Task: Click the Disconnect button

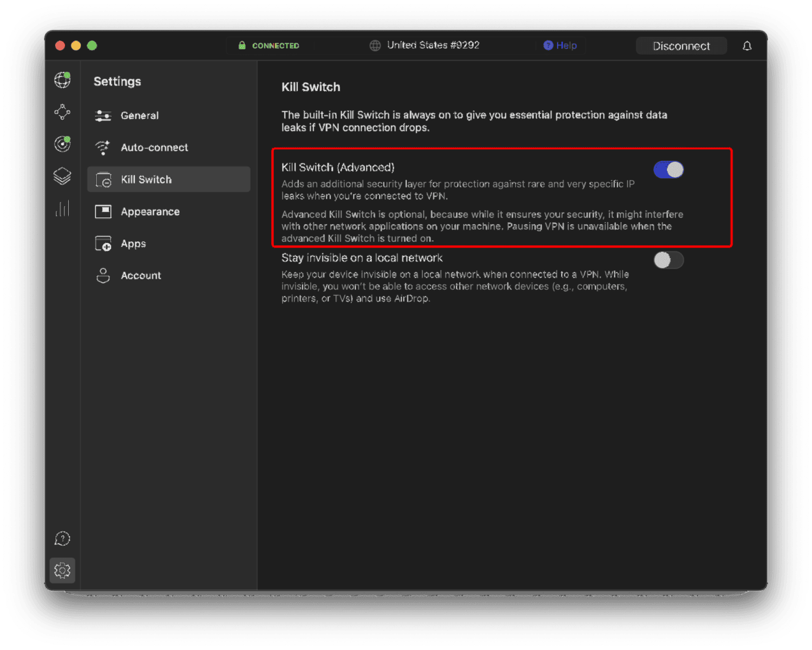Action: tap(681, 45)
